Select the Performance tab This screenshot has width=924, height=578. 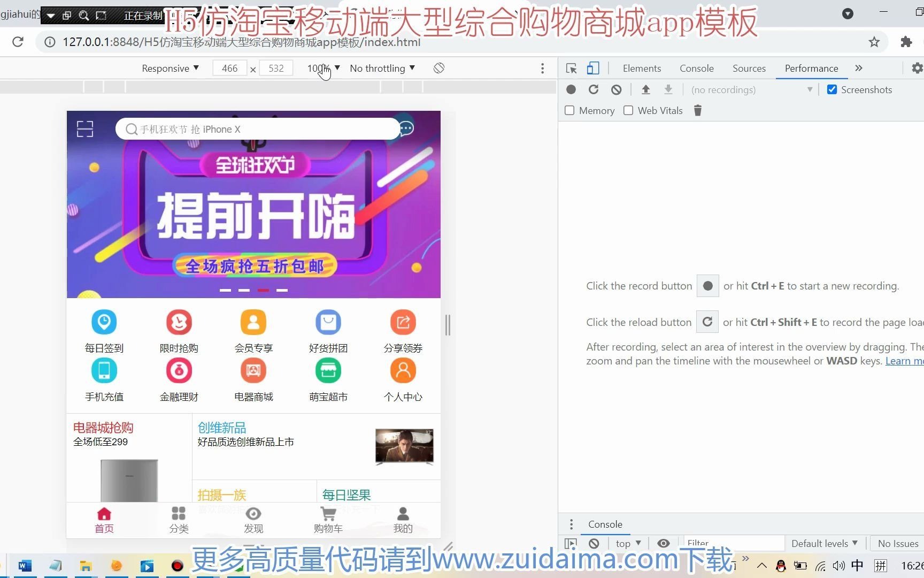point(811,68)
